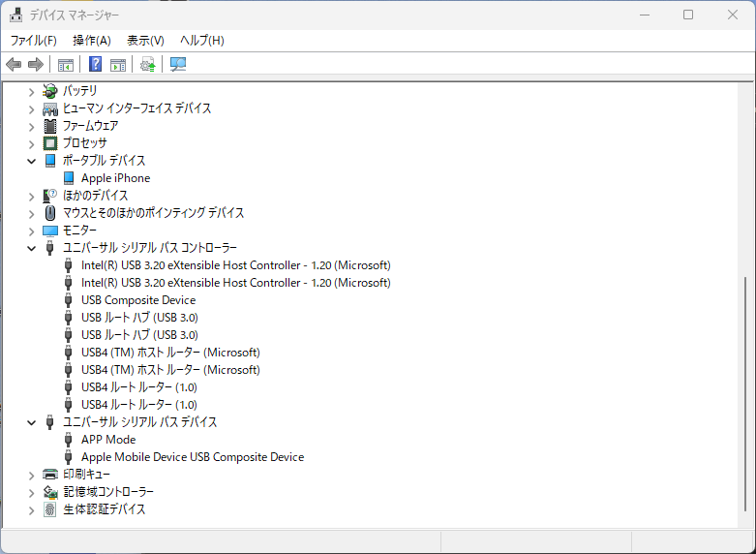Click the Device Manager icon in the title bar
The height and width of the screenshot is (554, 756).
[15, 15]
